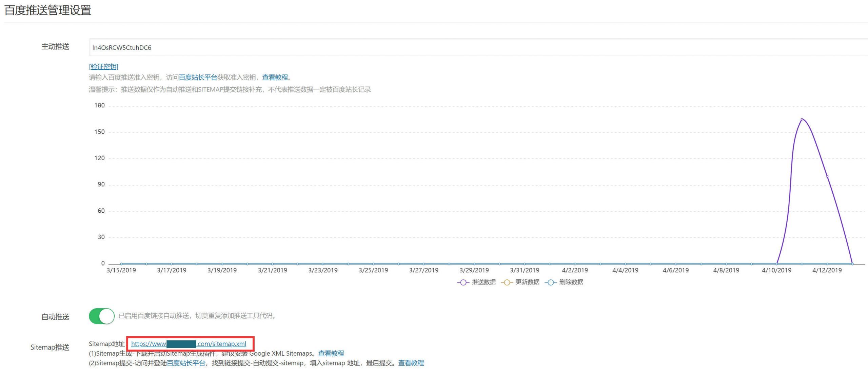
Task: Open 百度站长平台 link in Sitemap提交 line
Action: (x=186, y=363)
